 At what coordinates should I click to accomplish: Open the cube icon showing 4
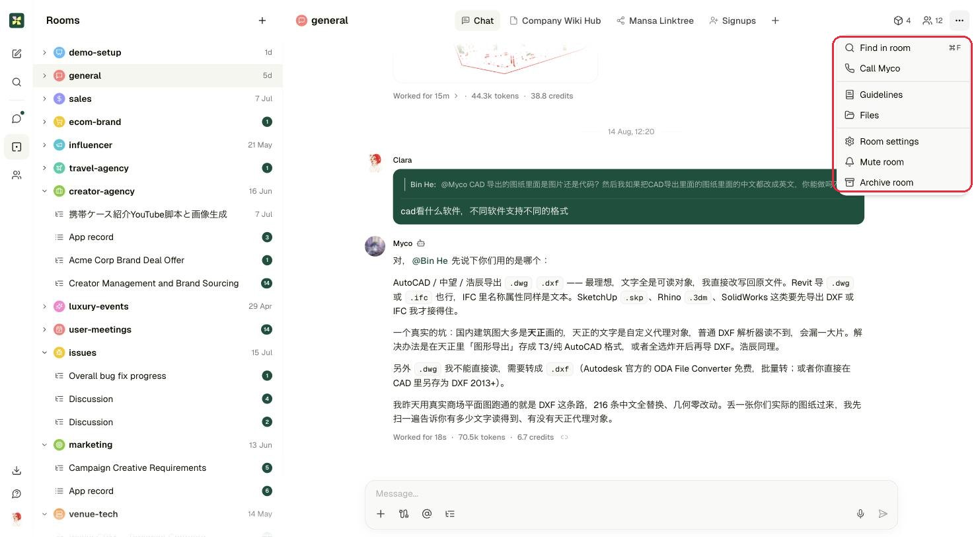coord(902,21)
